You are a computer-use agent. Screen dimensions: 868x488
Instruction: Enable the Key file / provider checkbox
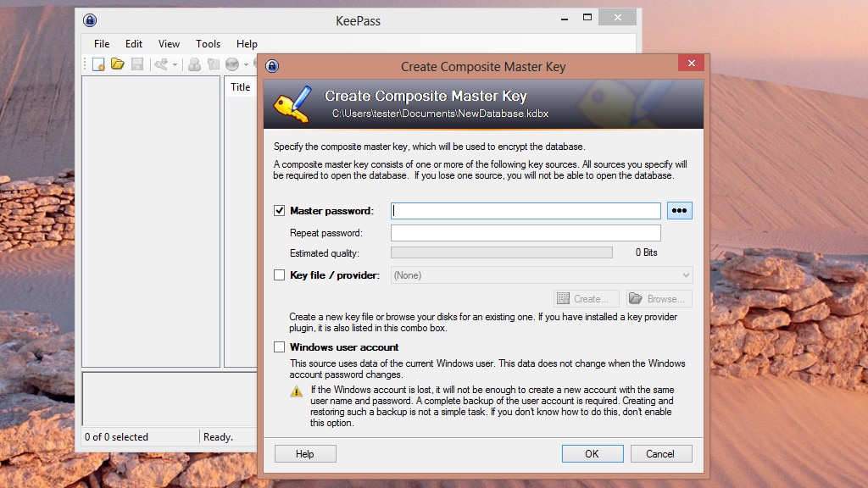click(279, 275)
